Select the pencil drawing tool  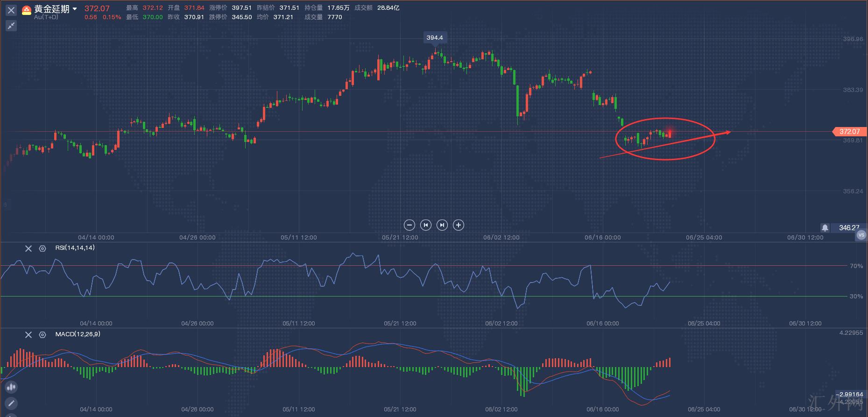point(11,403)
